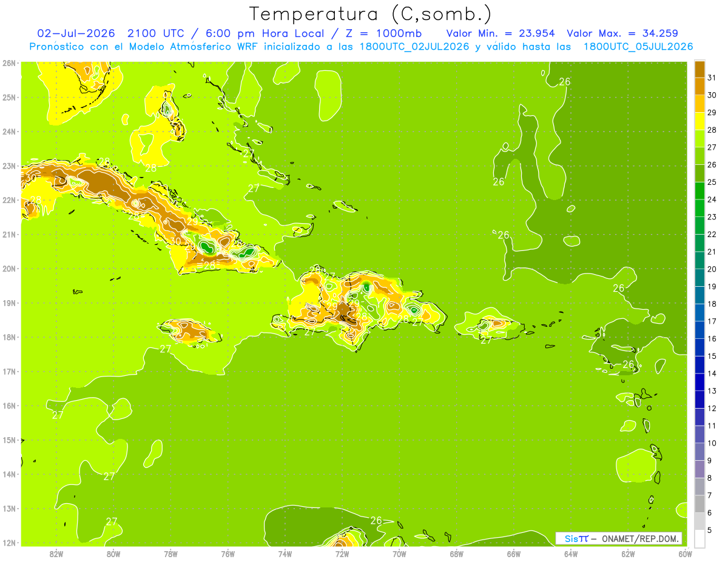728x562 pixels.
Task: Click the brown top swatch above legend 31
Action: tap(699, 69)
